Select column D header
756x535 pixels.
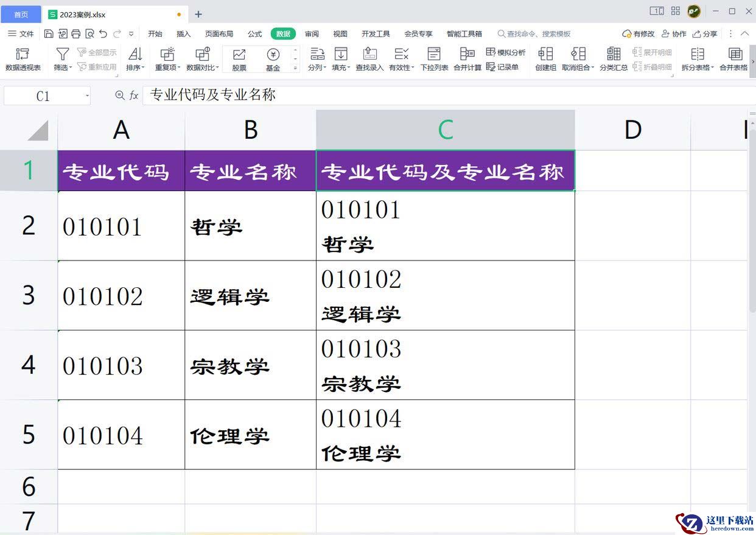pyautogui.click(x=633, y=129)
